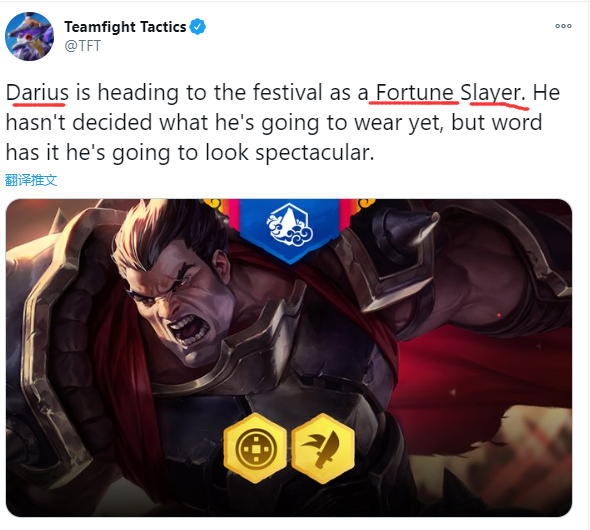This screenshot has width=590, height=530.
Task: Click the 翻译推文 translate tweet link
Action: [x=31, y=180]
